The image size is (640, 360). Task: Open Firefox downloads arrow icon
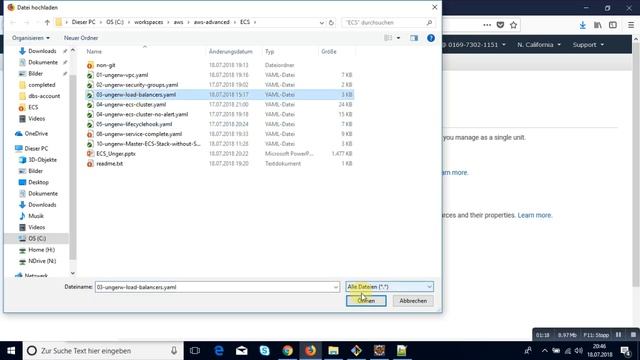(582, 25)
